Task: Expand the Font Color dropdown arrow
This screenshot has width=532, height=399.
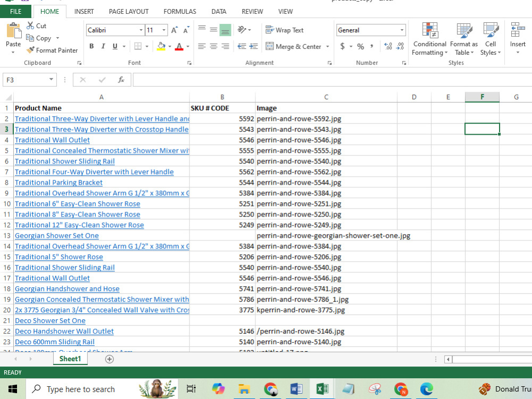Action: (188, 46)
